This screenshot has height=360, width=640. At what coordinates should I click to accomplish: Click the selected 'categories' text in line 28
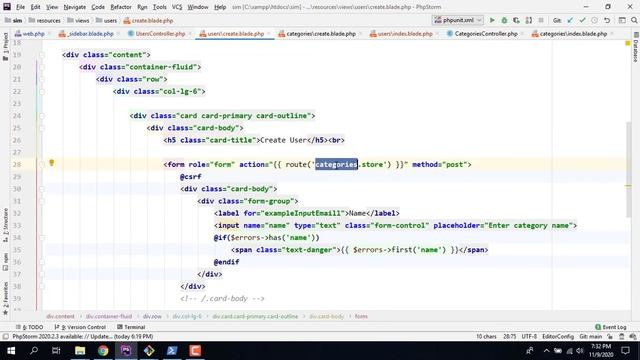click(x=336, y=164)
